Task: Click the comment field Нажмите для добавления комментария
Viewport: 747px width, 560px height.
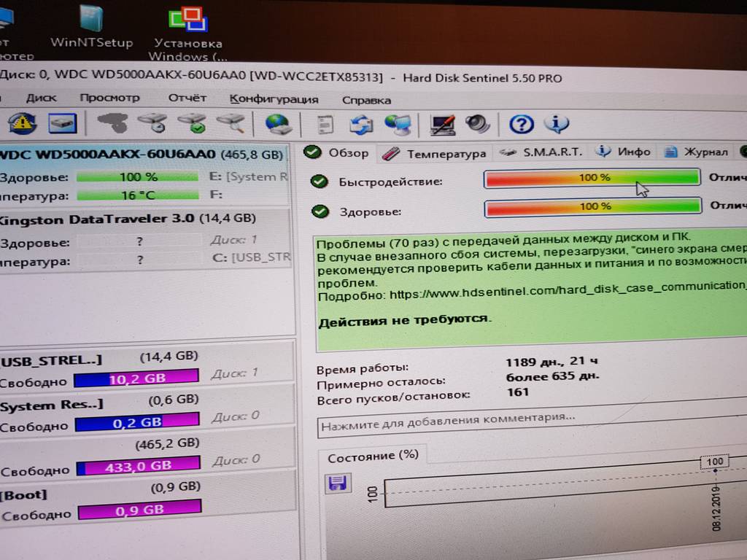Action: point(532,419)
